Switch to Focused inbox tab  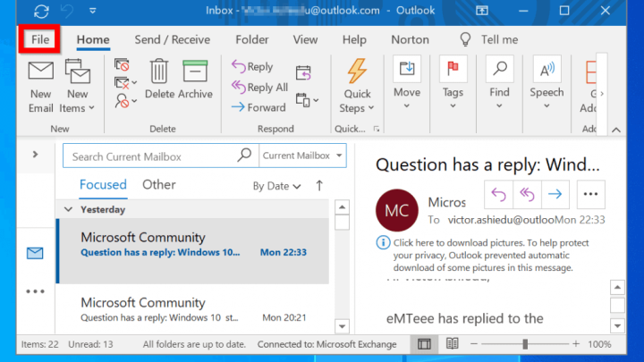click(103, 185)
